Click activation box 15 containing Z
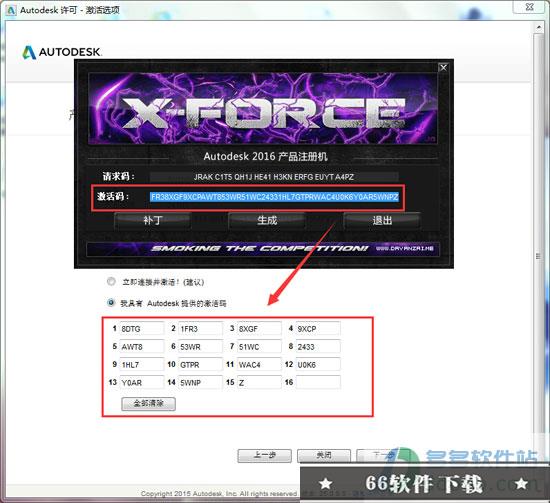Image resolution: width=550 pixels, height=503 pixels. coord(259,382)
